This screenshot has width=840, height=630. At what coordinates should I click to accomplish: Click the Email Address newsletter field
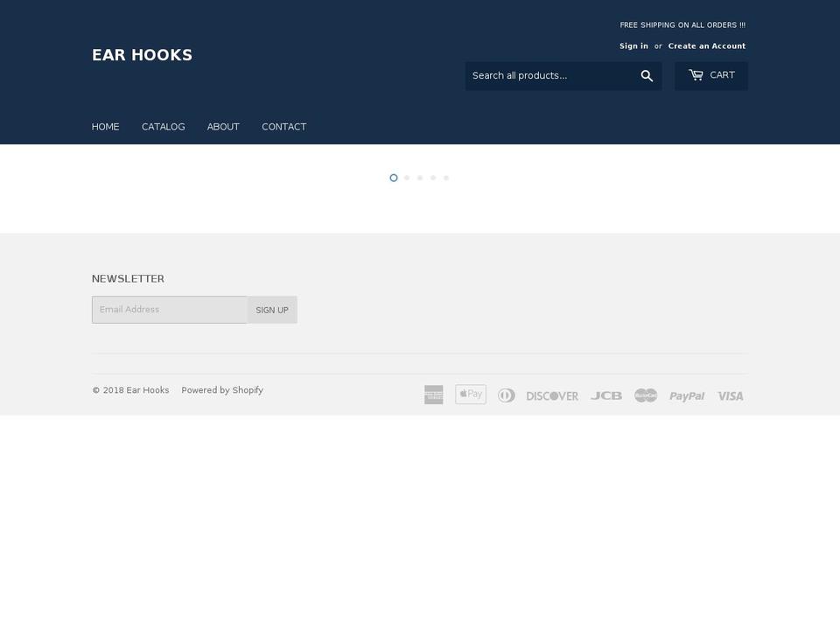pyautogui.click(x=170, y=310)
